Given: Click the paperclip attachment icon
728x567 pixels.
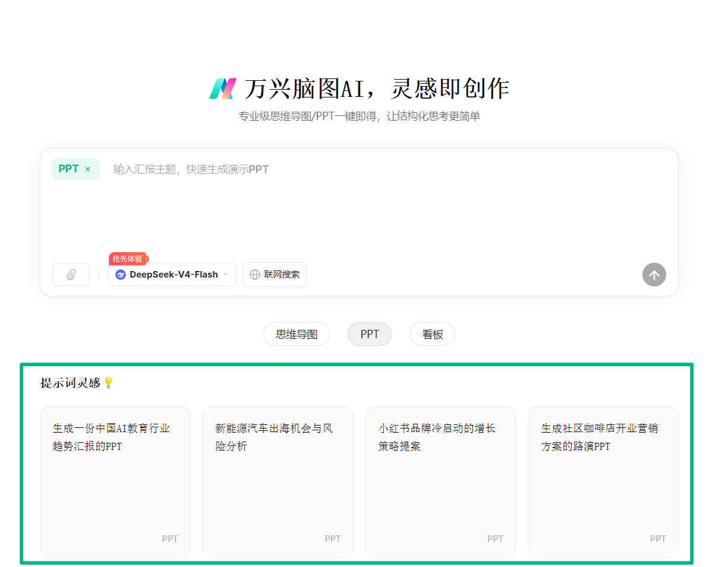Looking at the screenshot, I should [x=71, y=275].
